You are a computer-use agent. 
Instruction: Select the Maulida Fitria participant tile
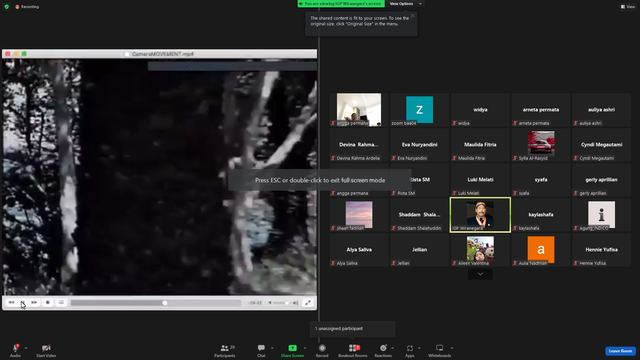[480, 145]
